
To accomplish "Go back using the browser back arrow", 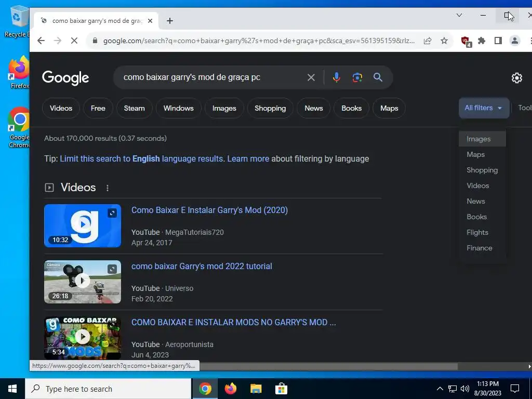I will (41, 41).
